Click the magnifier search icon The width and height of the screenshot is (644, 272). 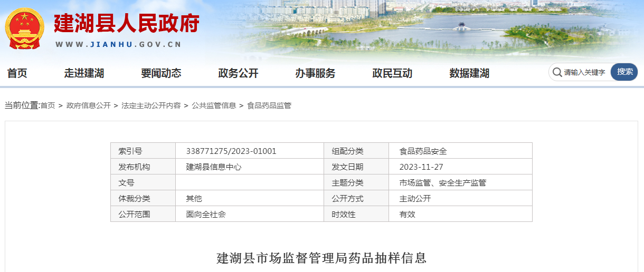click(556, 72)
